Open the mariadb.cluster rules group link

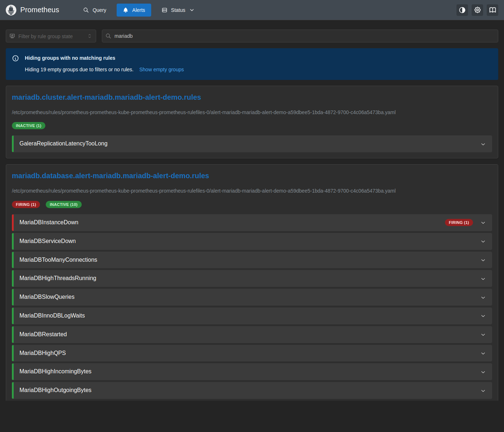[x=107, y=97]
